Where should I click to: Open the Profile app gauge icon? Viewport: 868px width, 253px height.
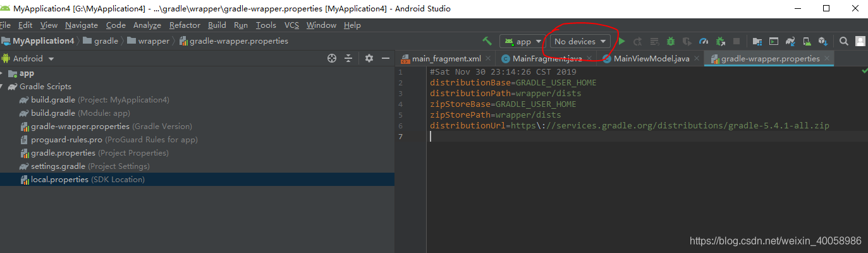[x=704, y=41]
